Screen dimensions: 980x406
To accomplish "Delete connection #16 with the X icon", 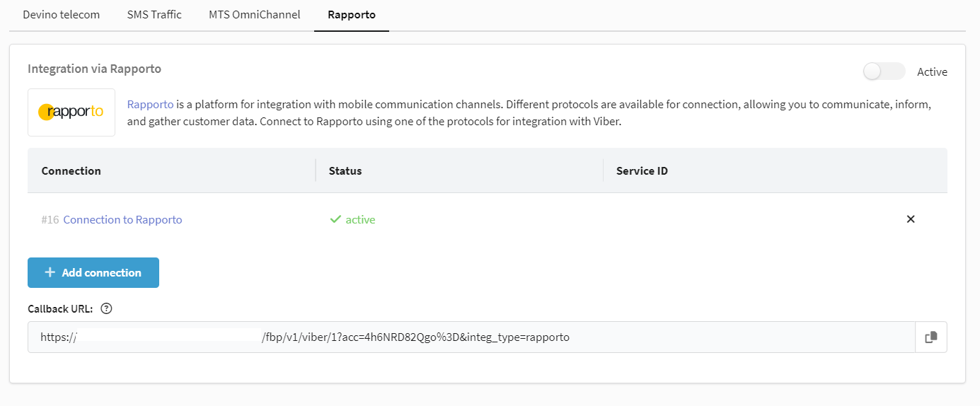I will 911,219.
